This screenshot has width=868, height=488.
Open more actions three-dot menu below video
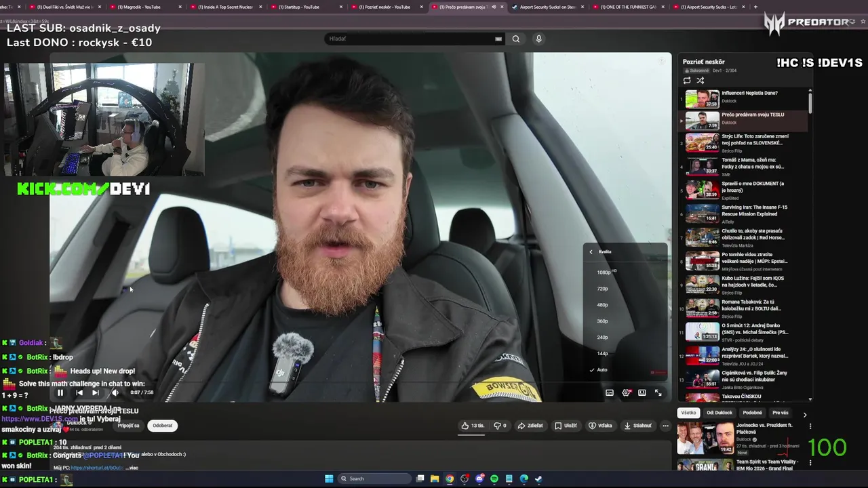pos(665,426)
